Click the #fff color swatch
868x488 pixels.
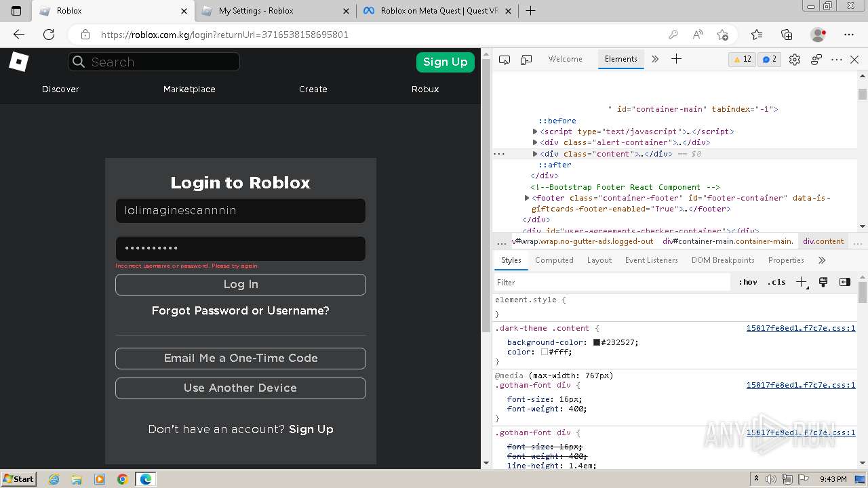pos(545,352)
